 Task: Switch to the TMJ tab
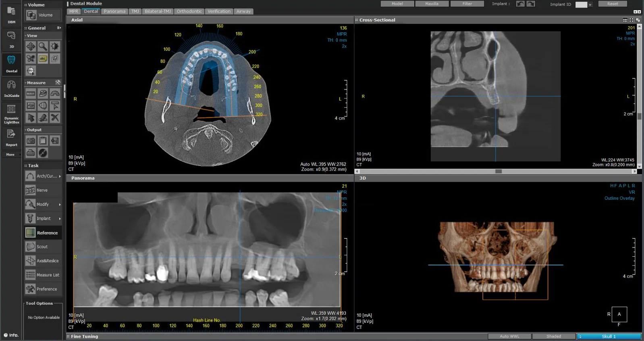click(x=135, y=11)
